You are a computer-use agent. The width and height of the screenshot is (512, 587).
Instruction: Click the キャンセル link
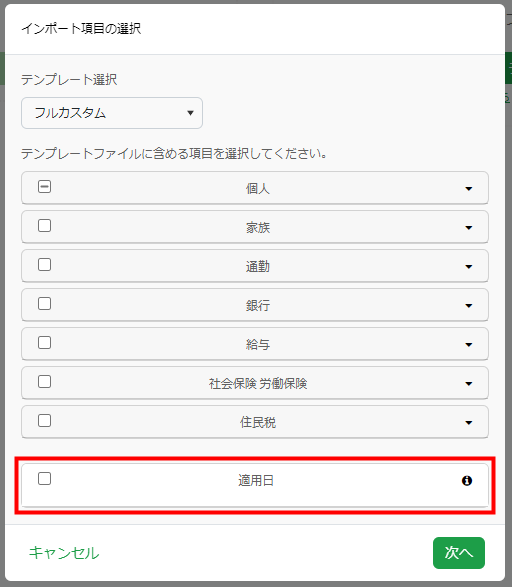pos(64,553)
